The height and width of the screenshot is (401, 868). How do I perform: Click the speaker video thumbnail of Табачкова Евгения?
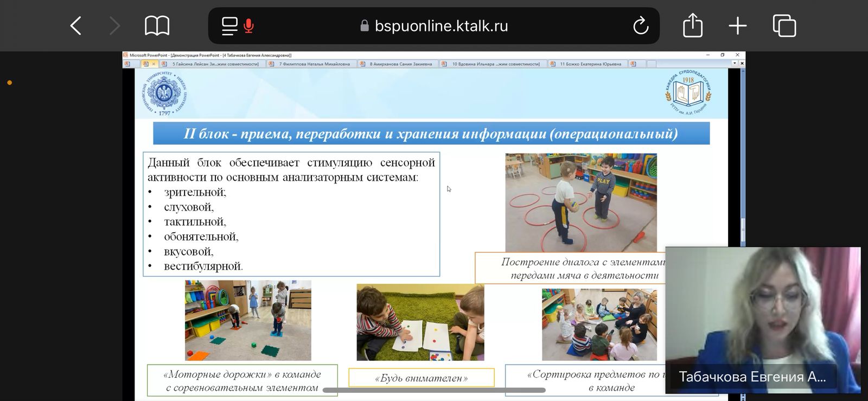[x=763, y=320]
